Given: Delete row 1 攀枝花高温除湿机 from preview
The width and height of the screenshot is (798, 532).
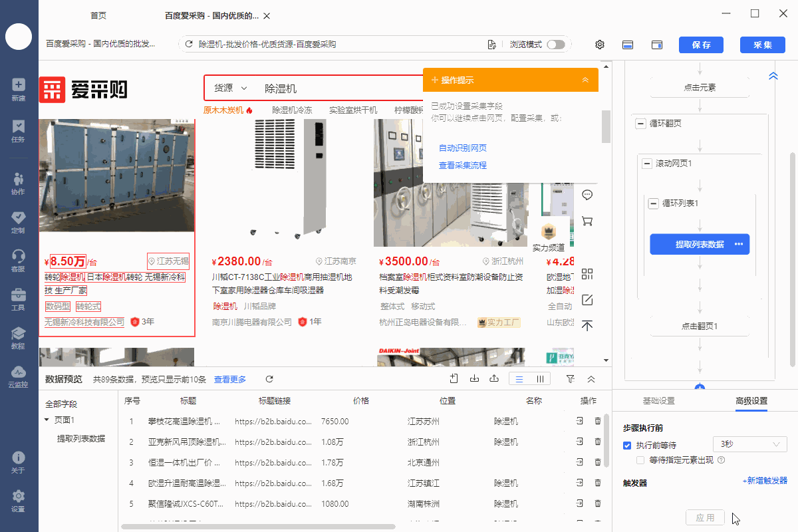Looking at the screenshot, I should pyautogui.click(x=598, y=421).
